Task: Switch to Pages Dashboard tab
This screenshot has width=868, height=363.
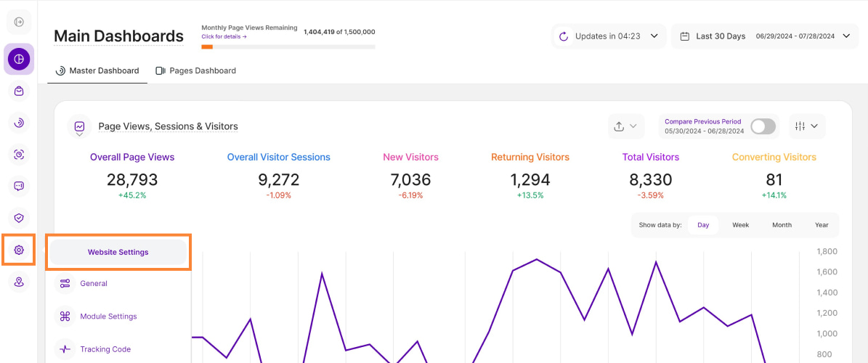Action: [x=195, y=70]
